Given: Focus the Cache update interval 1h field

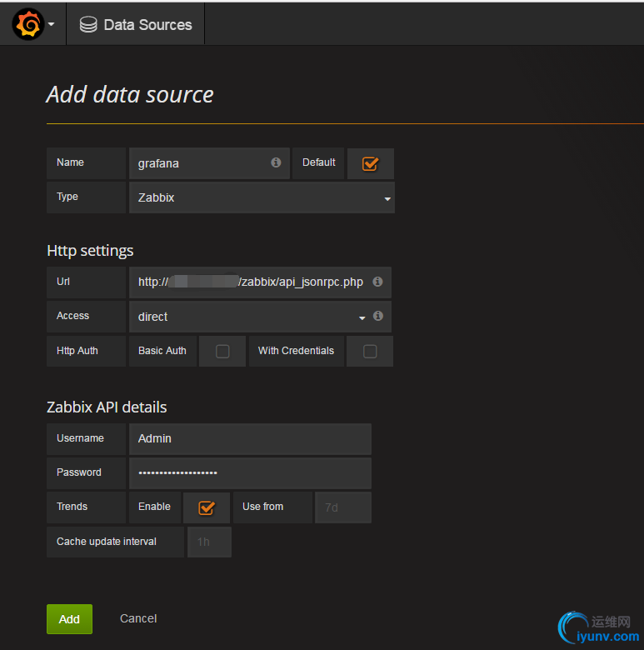Looking at the screenshot, I should [x=209, y=542].
